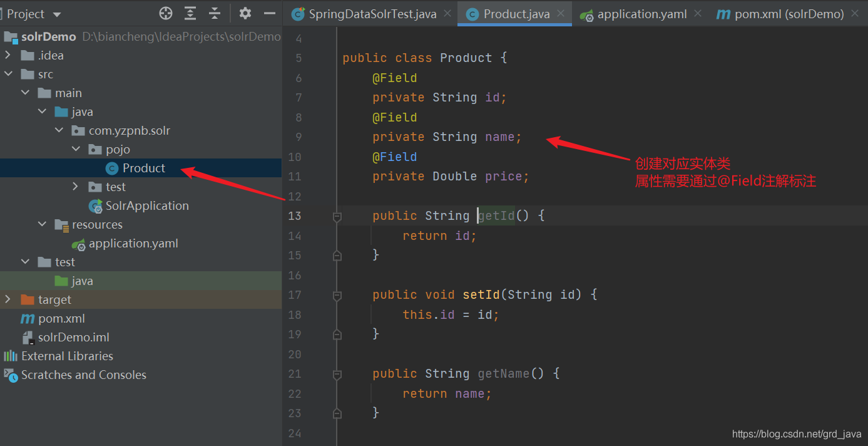868x446 pixels.
Task: Click the Product class icon in tree
Action: (x=112, y=168)
